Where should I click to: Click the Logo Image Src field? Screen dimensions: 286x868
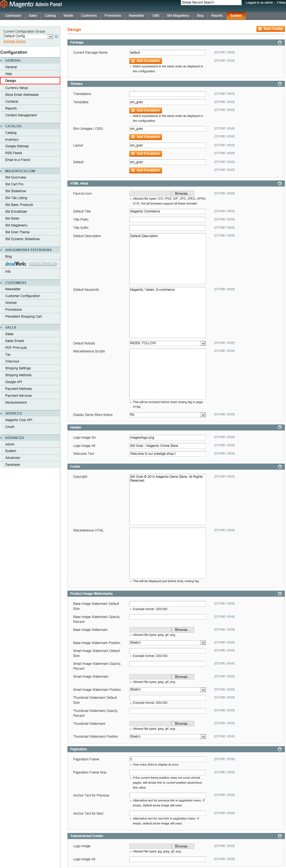coord(168,438)
